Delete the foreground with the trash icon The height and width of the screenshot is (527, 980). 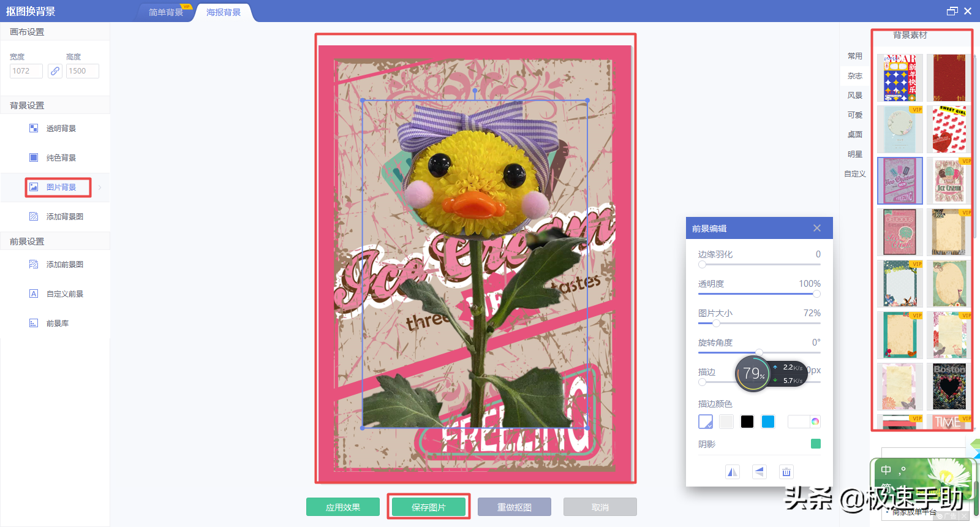pos(786,472)
